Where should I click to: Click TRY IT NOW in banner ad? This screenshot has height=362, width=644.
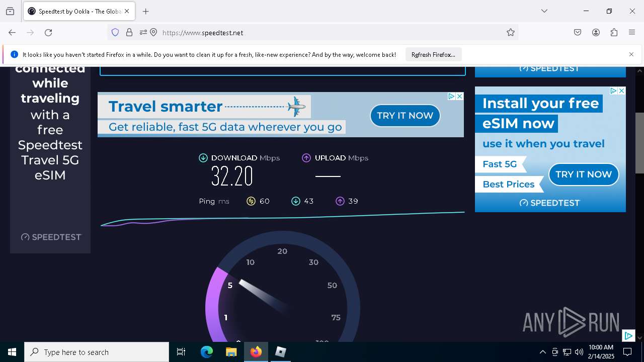405,116
